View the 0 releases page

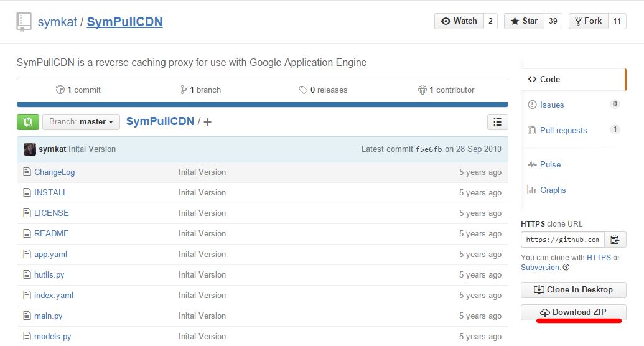point(323,90)
